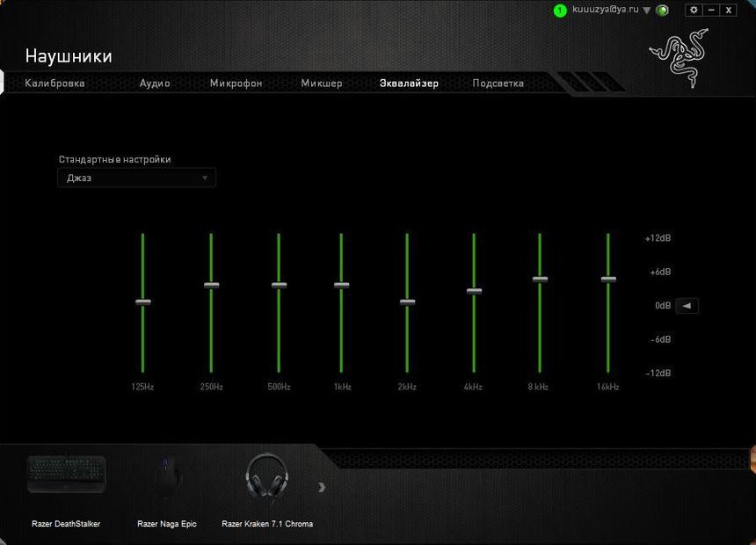This screenshot has height=545, width=756.
Task: Open the Микрофон settings tab
Action: pyautogui.click(x=235, y=83)
